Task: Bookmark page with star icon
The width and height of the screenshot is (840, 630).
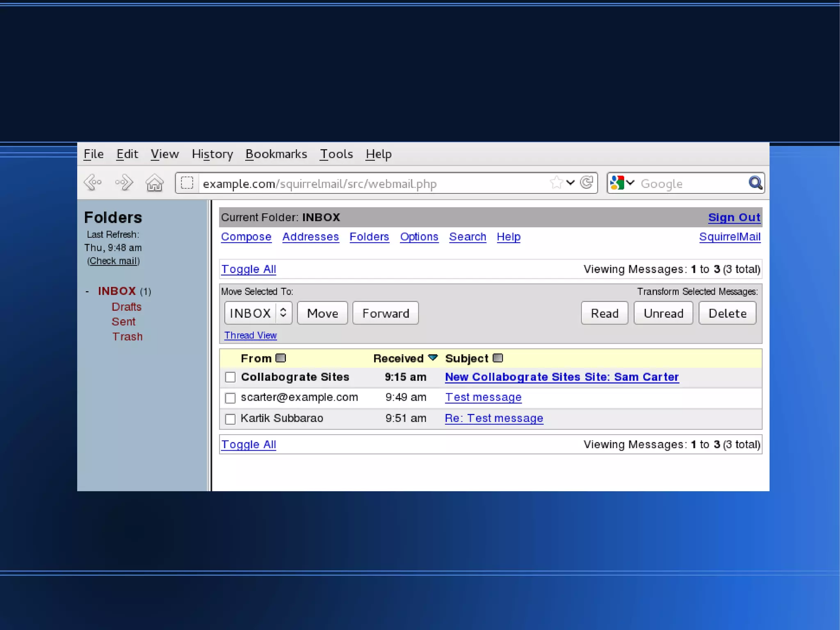Action: click(x=556, y=183)
